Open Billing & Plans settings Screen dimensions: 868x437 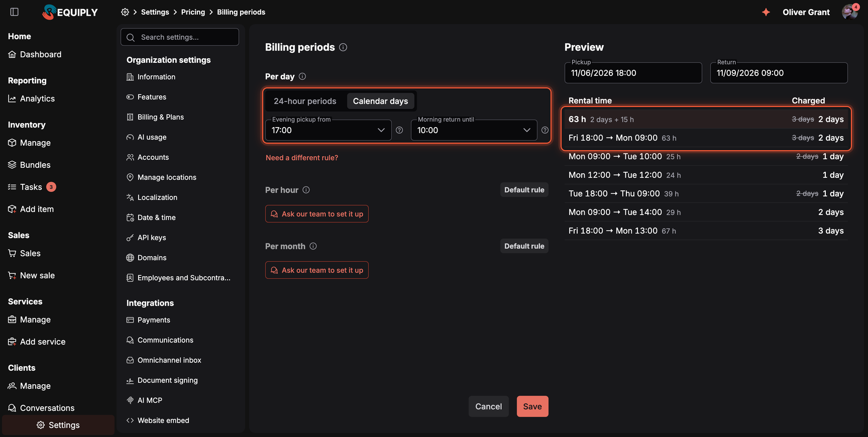(155, 117)
